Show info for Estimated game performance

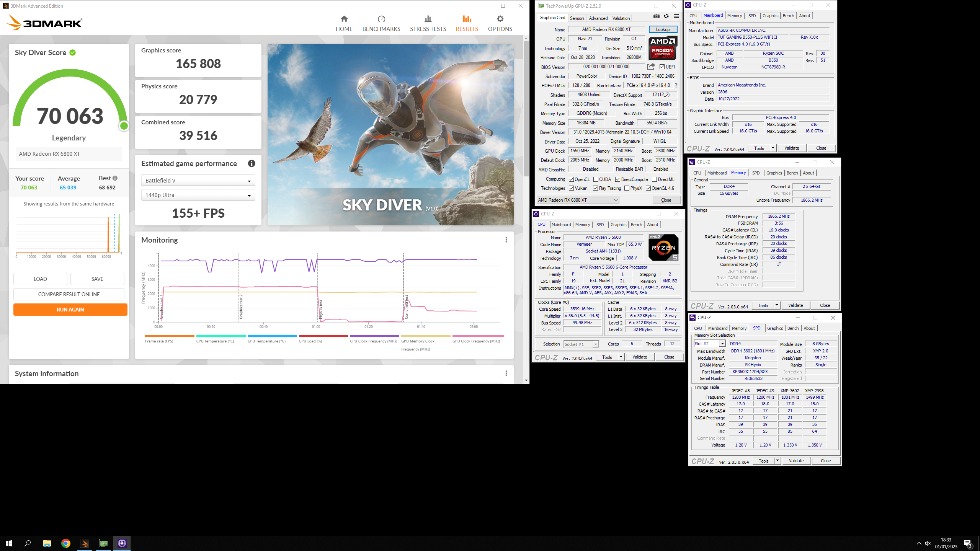click(x=252, y=163)
